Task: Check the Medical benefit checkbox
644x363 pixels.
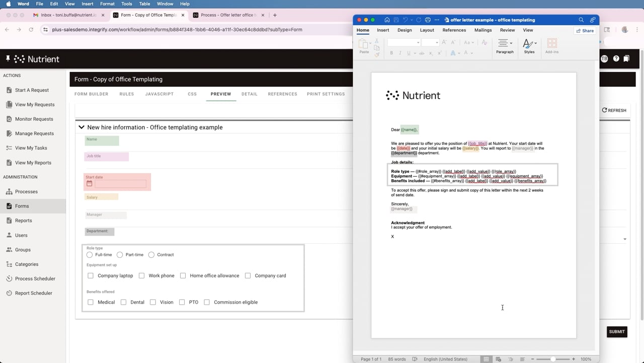Action: [91, 303]
